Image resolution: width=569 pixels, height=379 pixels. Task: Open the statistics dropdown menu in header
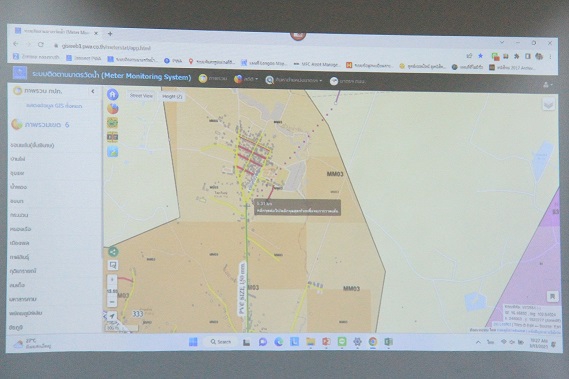tap(246, 79)
